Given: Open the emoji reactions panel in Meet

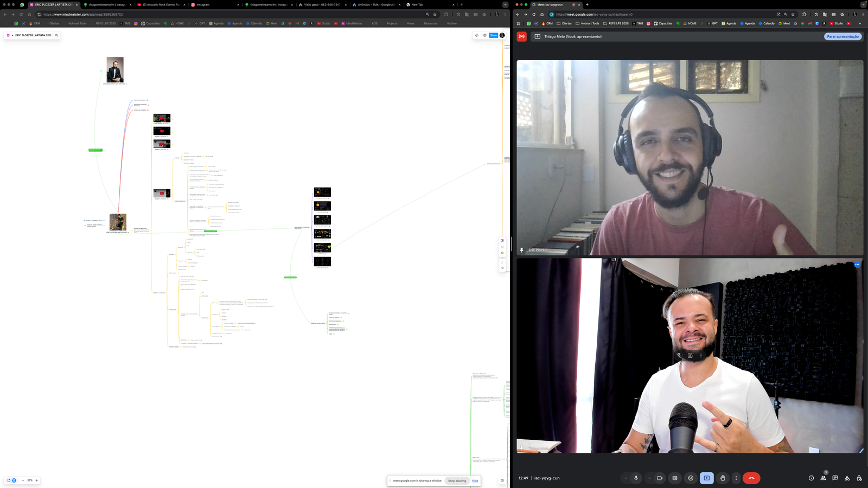Looking at the screenshot, I should (x=691, y=478).
